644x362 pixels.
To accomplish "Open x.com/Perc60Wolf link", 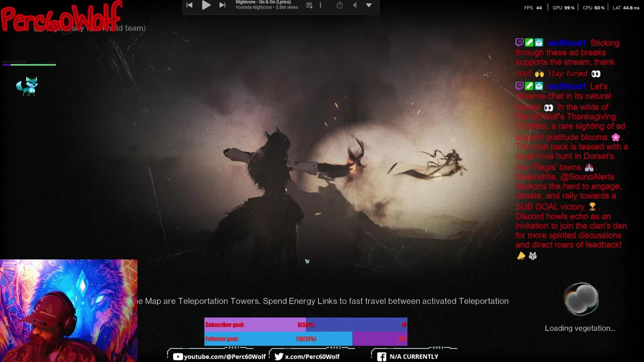I will [x=312, y=356].
